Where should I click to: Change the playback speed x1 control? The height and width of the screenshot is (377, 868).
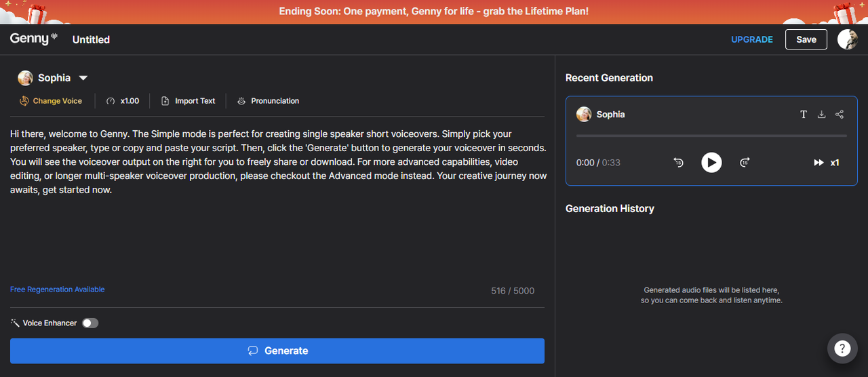[x=827, y=163]
